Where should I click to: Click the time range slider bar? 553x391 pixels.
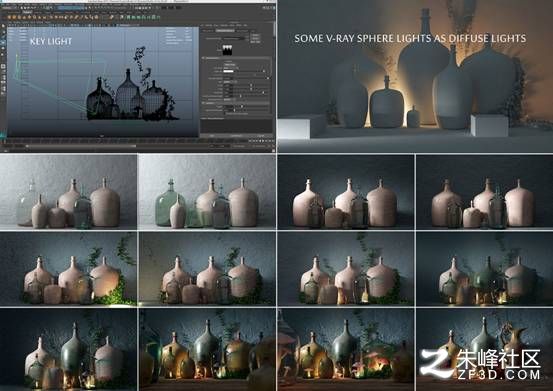click(81, 146)
